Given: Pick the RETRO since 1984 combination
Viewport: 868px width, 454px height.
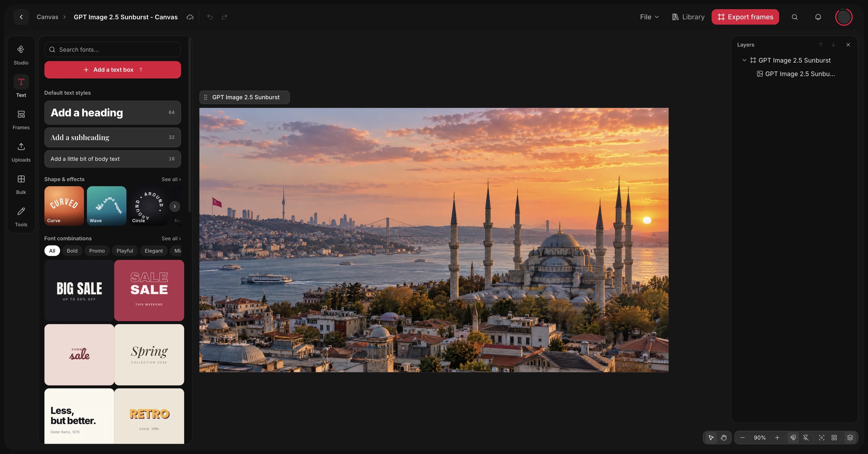Looking at the screenshot, I should pos(149,416).
